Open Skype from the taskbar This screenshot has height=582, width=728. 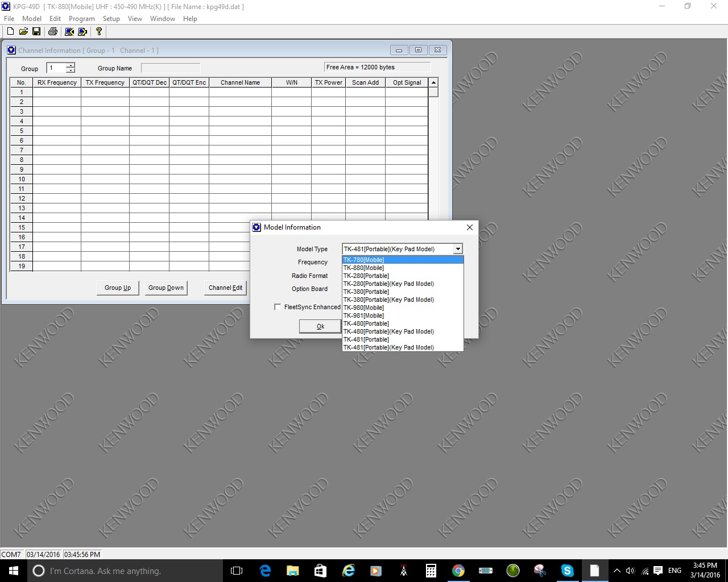(567, 571)
